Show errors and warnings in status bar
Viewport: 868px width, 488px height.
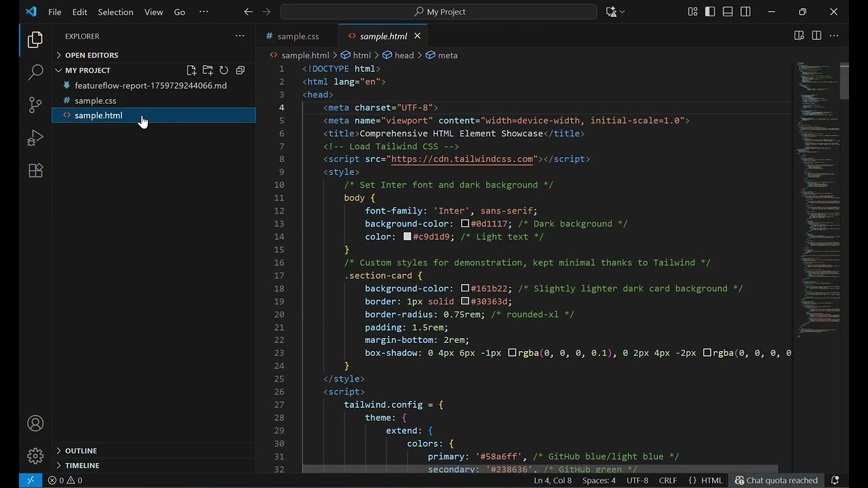click(65, 481)
